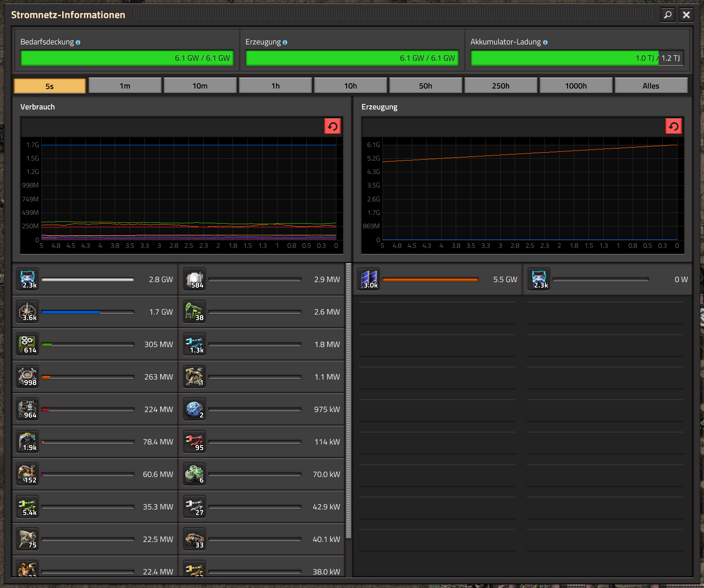The width and height of the screenshot is (704, 588).
Task: Click info icon beside the top Erzeugung label
Action: click(x=285, y=42)
